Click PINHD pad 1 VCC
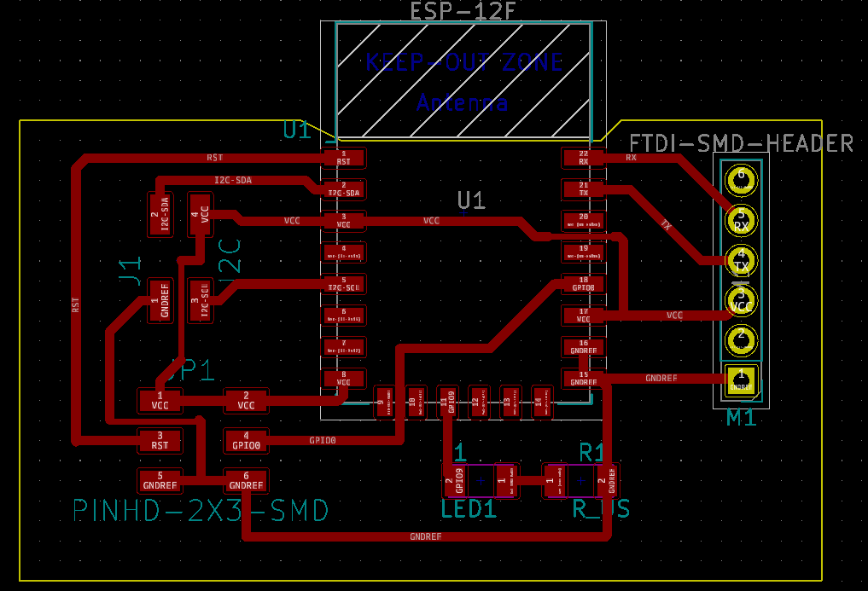The height and width of the screenshot is (591, 868). (160, 401)
